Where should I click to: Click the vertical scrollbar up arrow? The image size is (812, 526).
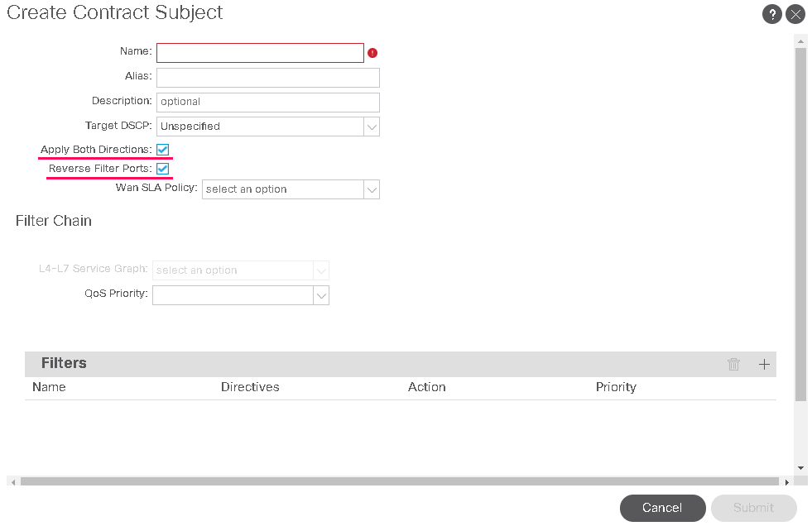coord(800,41)
